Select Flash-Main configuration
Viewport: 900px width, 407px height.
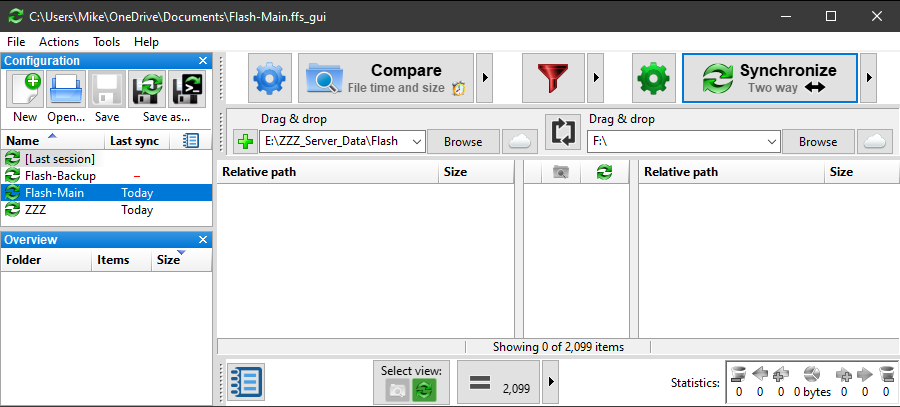point(107,193)
